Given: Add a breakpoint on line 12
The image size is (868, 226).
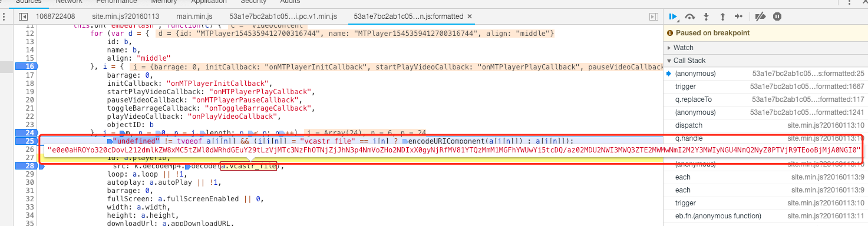Looking at the screenshot, I should (x=29, y=34).
